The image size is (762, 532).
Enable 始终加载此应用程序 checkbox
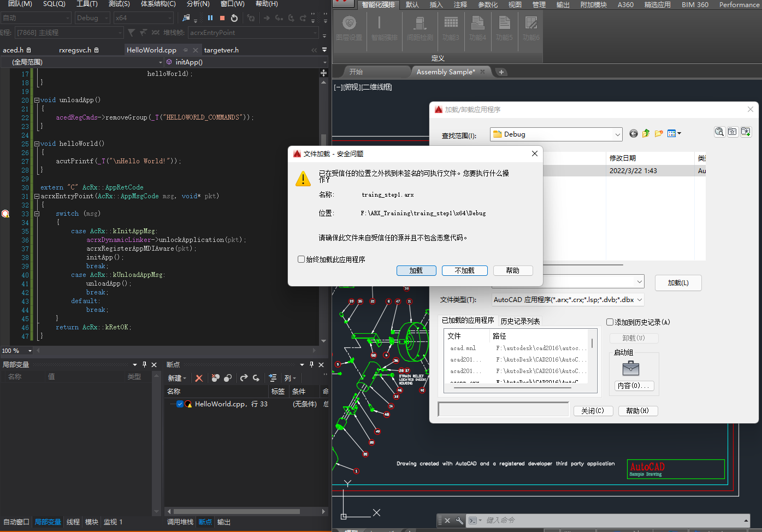point(301,259)
